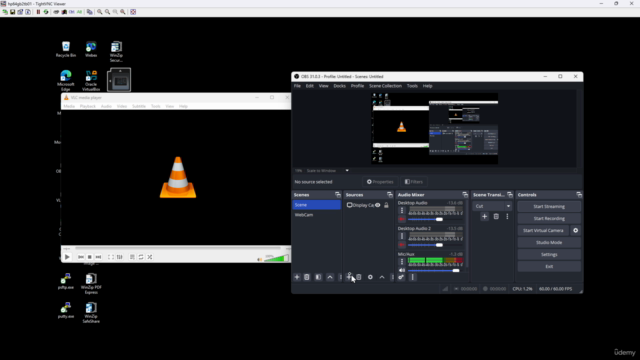The width and height of the screenshot is (640, 360).
Task: Adjust the Desktop Audio volume slider
Action: coord(435,219)
